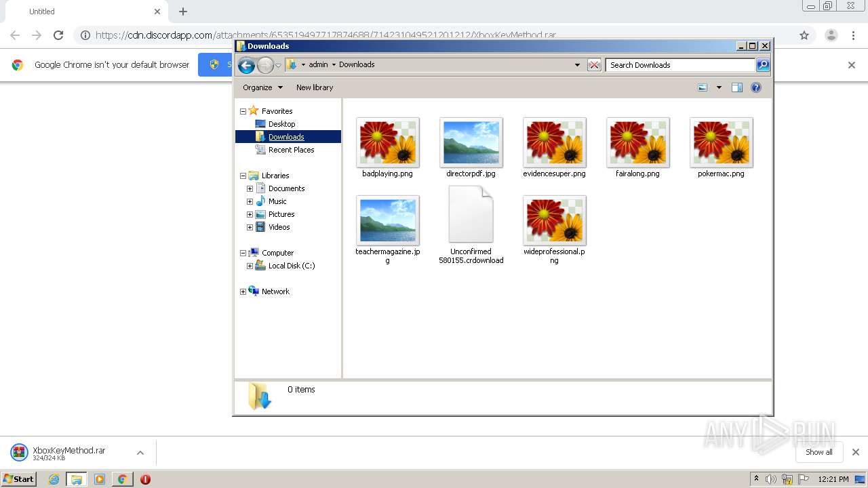868x488 pixels.
Task: Select Recent Places in Favorites
Action: [x=291, y=150]
